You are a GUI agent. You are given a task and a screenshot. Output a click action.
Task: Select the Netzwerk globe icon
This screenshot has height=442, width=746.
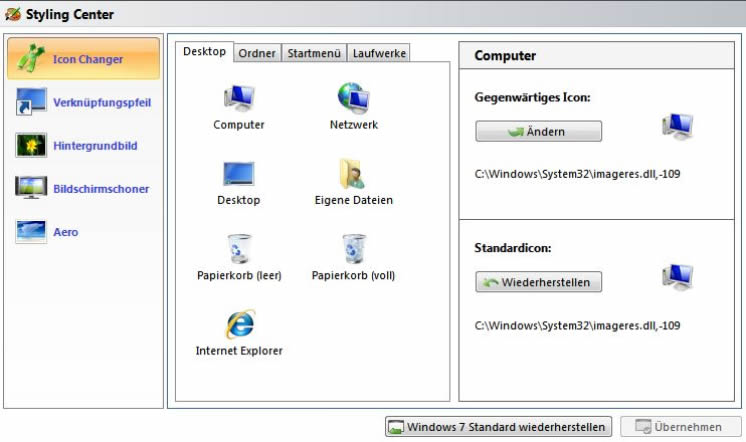(x=353, y=98)
